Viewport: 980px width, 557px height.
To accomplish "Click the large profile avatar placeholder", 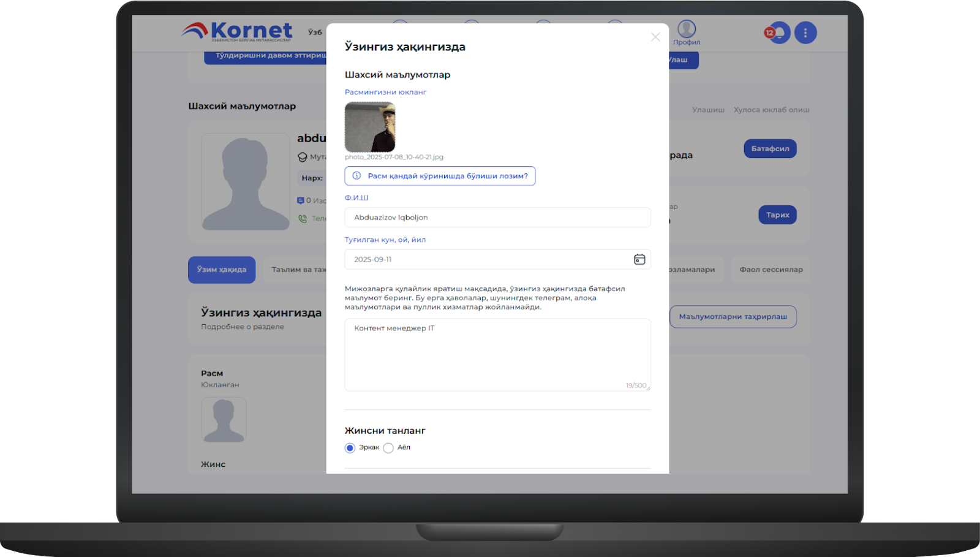I will coord(246,183).
